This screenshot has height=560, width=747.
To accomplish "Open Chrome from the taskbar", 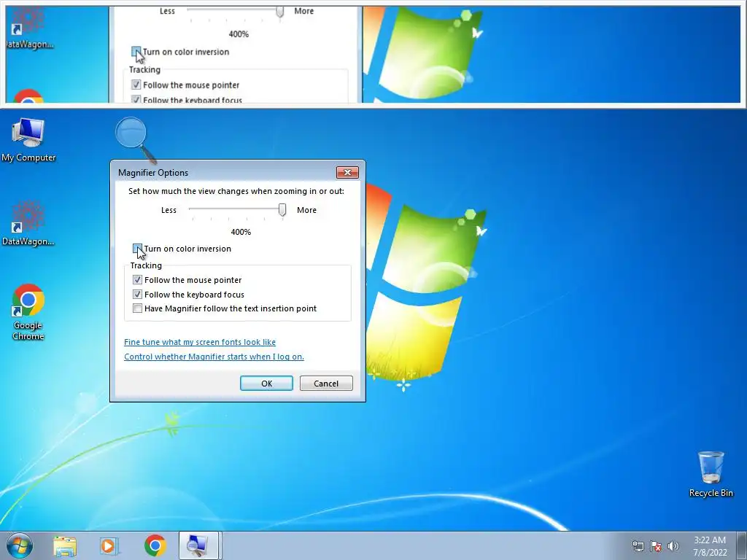I will [155, 545].
